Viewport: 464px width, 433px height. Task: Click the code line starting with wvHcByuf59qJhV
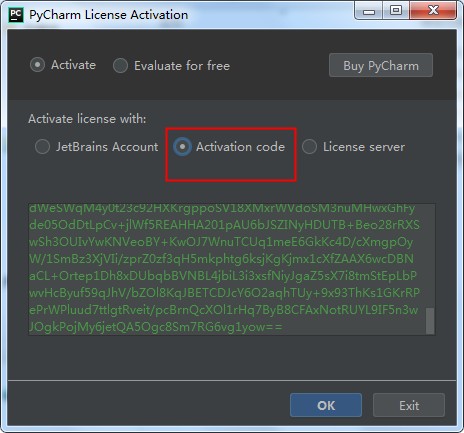coord(224,293)
